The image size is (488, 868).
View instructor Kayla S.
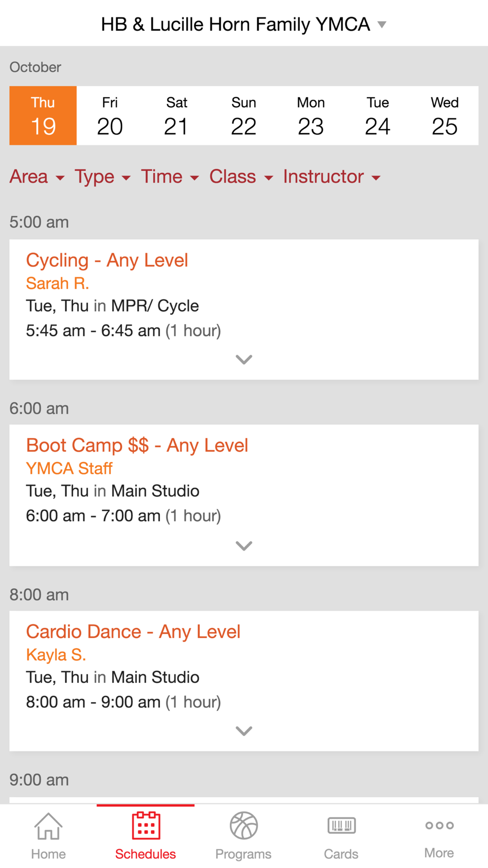[56, 655]
